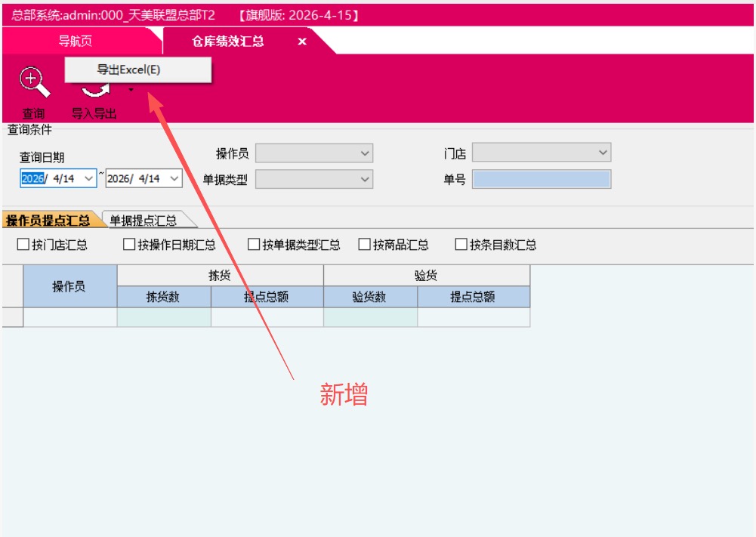Switch to the 导航页 tab
This screenshot has height=537, width=756.
[76, 42]
